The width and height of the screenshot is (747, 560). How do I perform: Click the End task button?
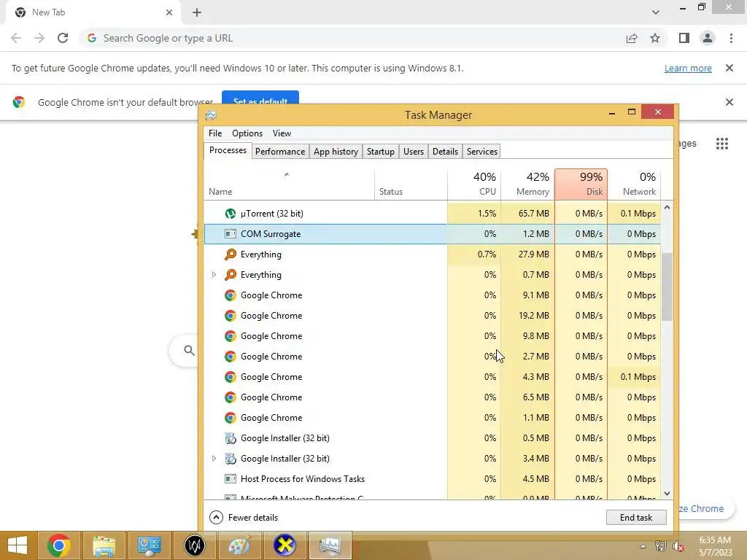pyautogui.click(x=636, y=518)
